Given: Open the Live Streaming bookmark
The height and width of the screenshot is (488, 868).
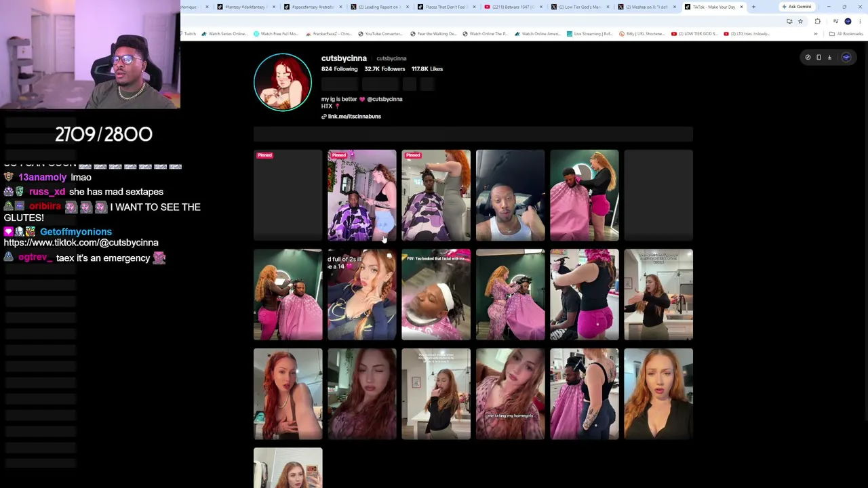Looking at the screenshot, I should click(x=590, y=34).
